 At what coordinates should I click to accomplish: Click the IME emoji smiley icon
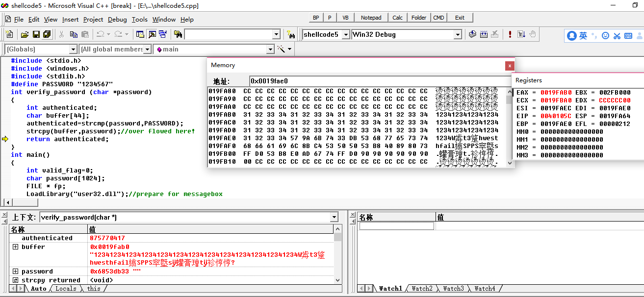pos(605,36)
